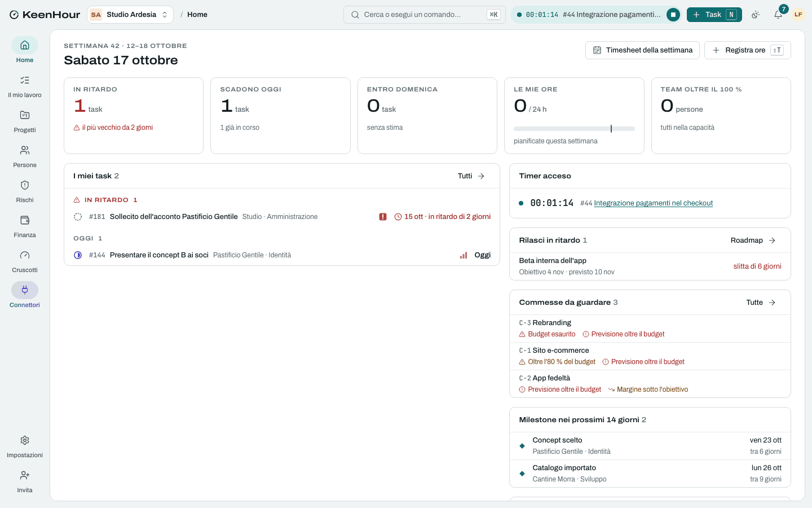The image size is (812, 508).
Task: Click Oltre l'80 % del budget warning
Action: coord(557,362)
